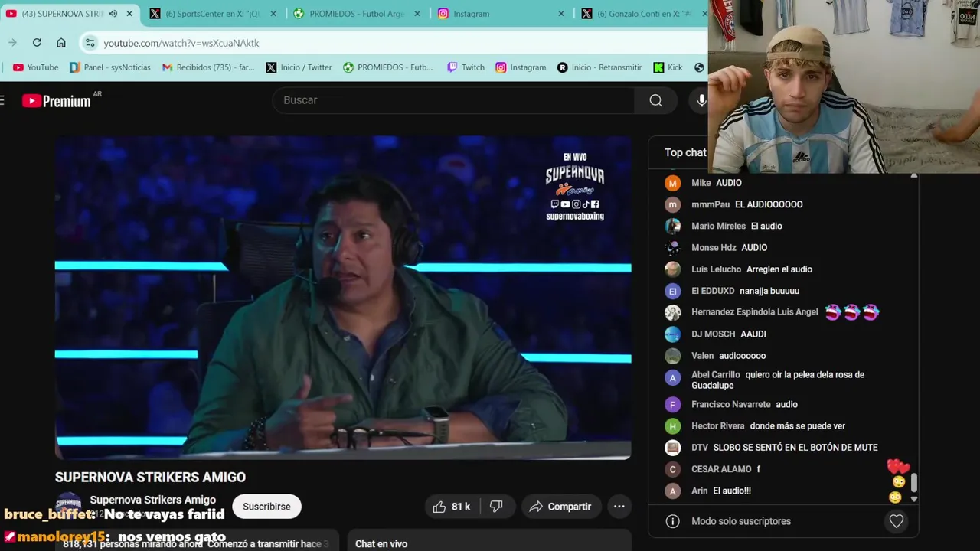Click Mario Mireles chat avatar
The height and width of the screenshot is (551, 980).
tap(672, 226)
